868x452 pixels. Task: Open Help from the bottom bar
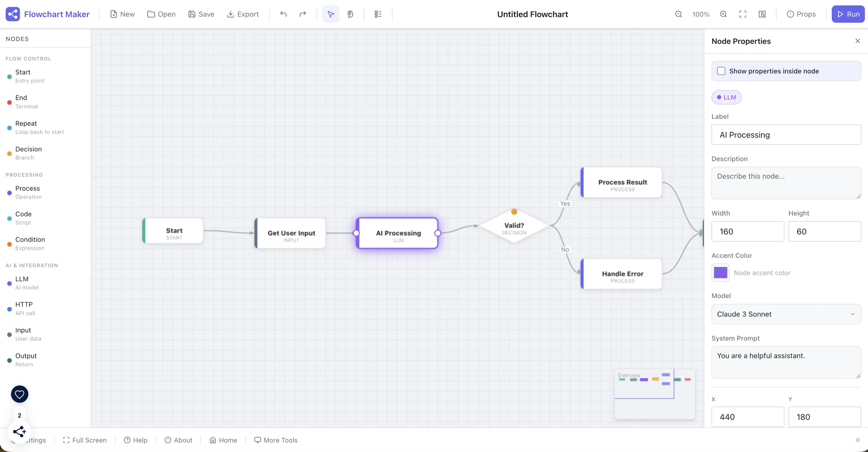[136, 440]
